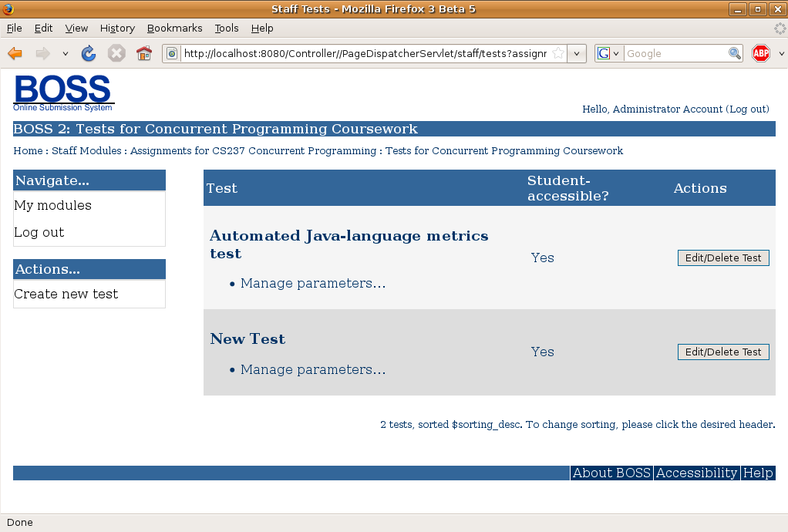Viewport: 788px width, 532px height.
Task: Open the Accessibility footer link
Action: (696, 473)
